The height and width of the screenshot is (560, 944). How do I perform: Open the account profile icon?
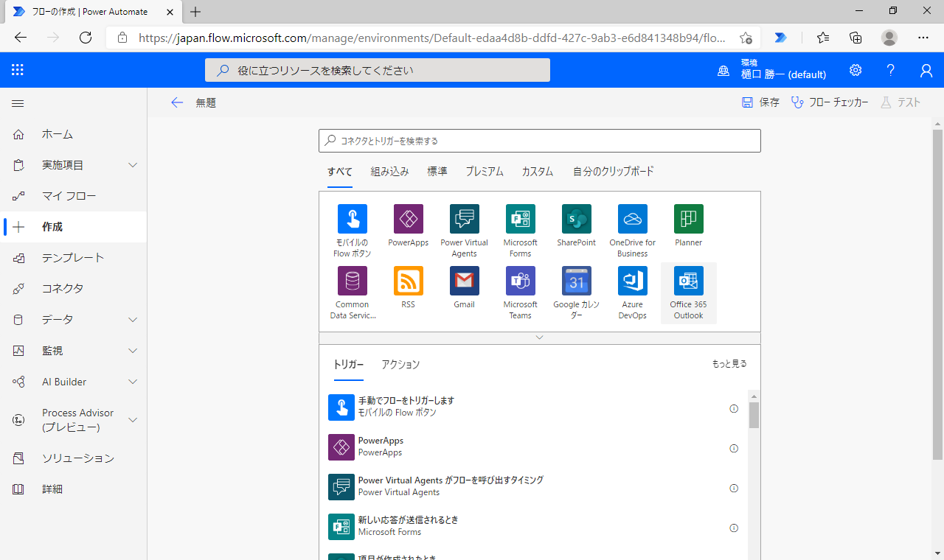926,70
